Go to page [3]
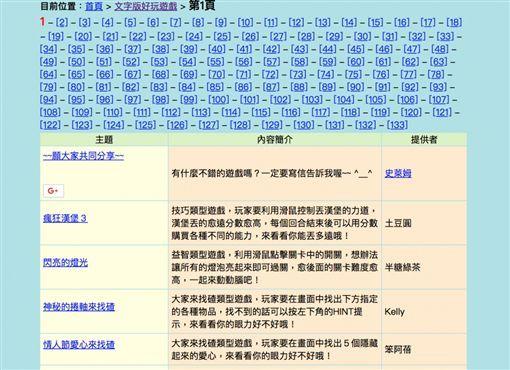This screenshot has height=370, width=510. (x=85, y=23)
